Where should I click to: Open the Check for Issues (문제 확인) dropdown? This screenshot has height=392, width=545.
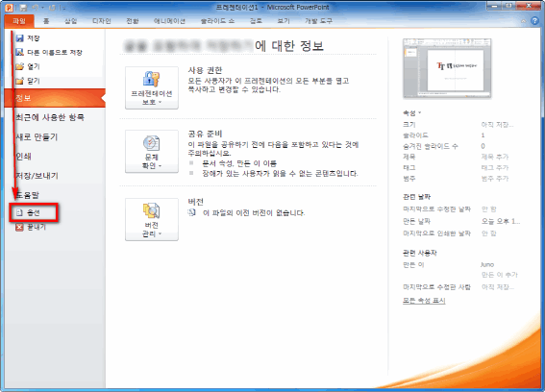point(152,152)
